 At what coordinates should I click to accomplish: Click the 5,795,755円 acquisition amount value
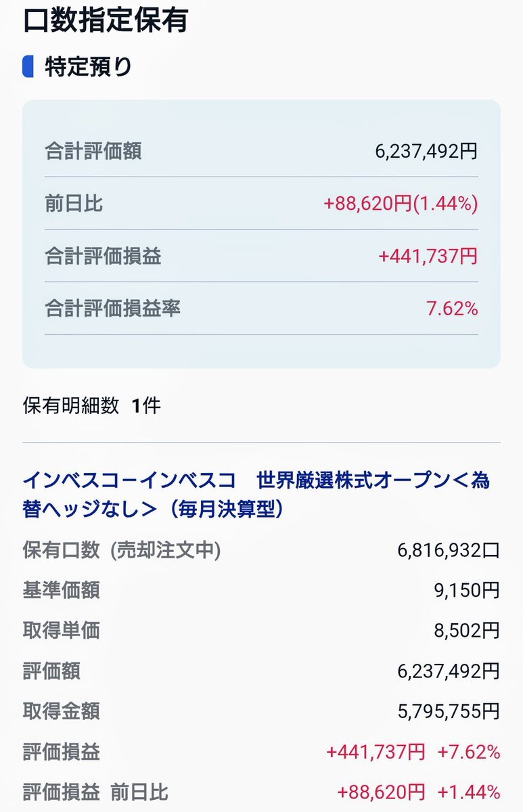coord(449,711)
